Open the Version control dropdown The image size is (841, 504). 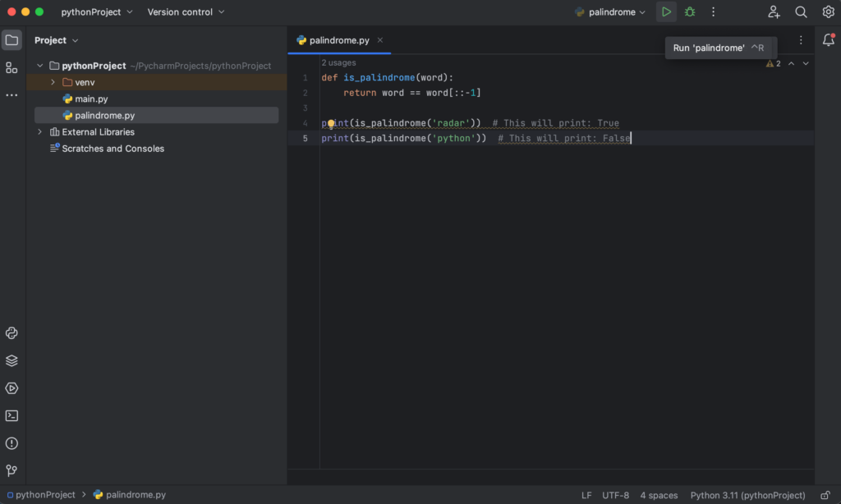tap(186, 12)
